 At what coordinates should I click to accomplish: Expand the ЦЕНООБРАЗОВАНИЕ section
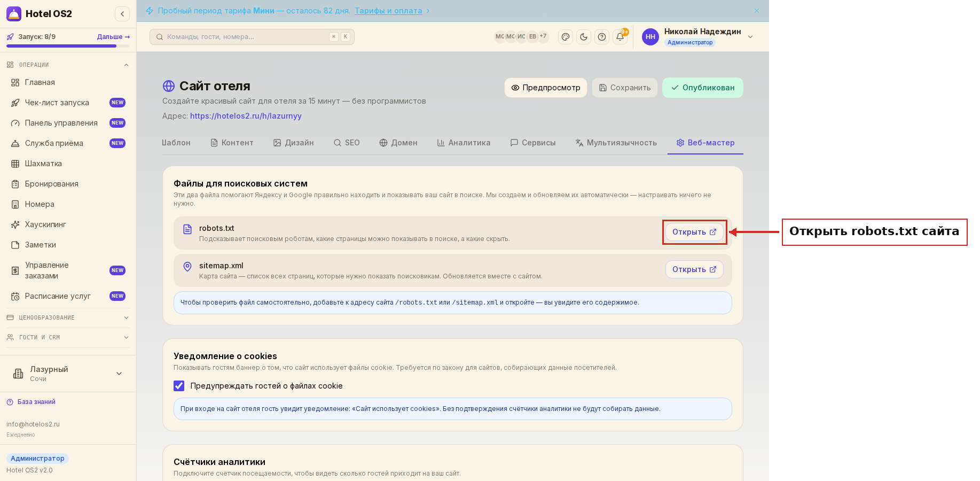point(68,317)
